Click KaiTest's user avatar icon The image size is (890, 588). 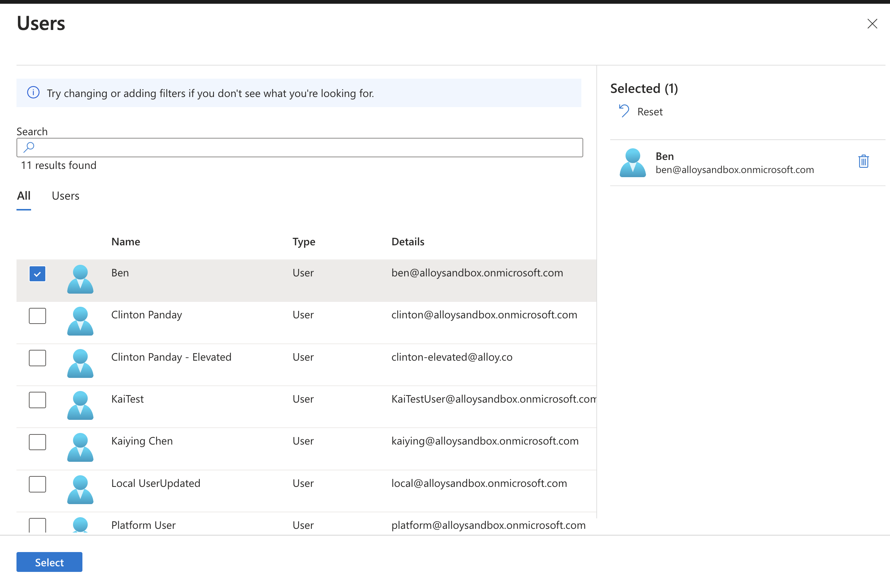(80, 405)
